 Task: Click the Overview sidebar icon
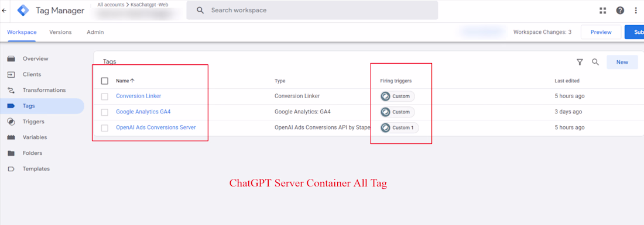(11, 58)
